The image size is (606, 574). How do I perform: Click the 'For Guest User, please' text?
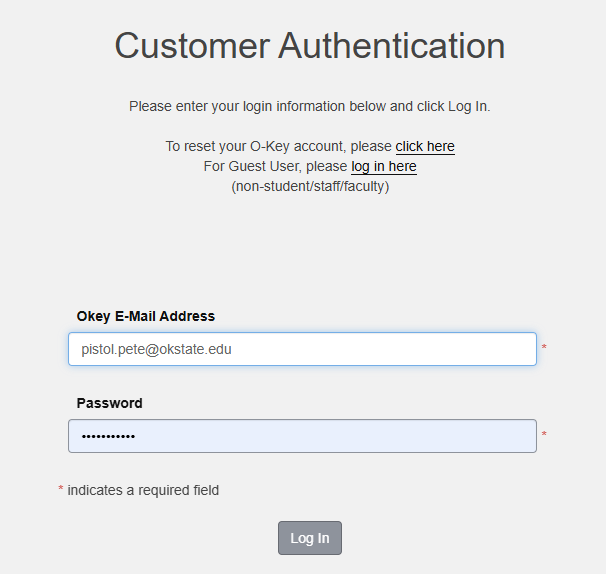click(274, 166)
